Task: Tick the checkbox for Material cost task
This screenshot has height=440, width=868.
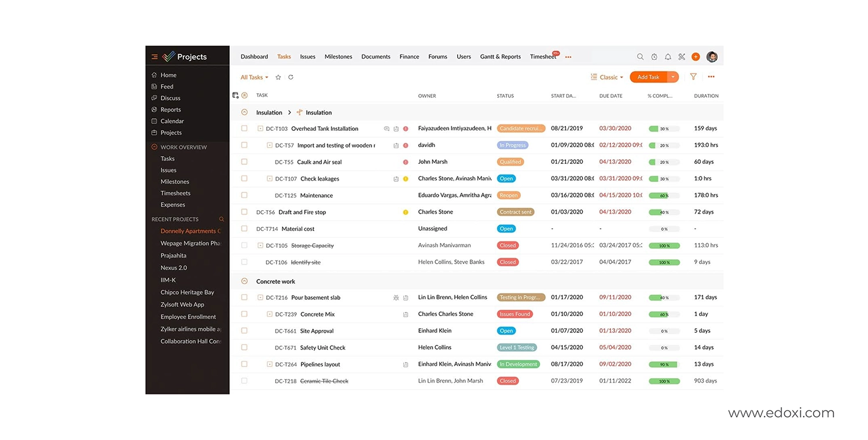Action: tap(244, 228)
